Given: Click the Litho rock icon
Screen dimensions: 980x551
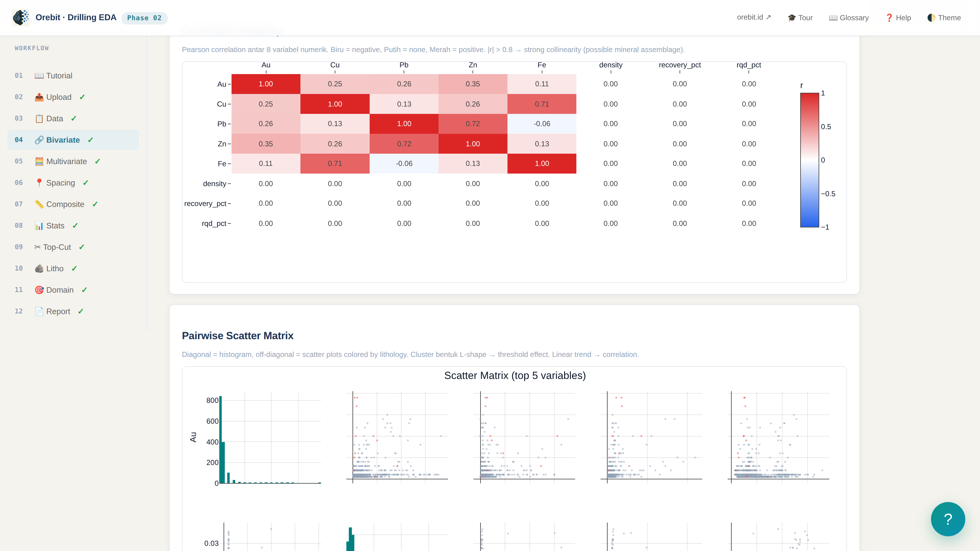Looking at the screenshot, I should click(x=39, y=268).
